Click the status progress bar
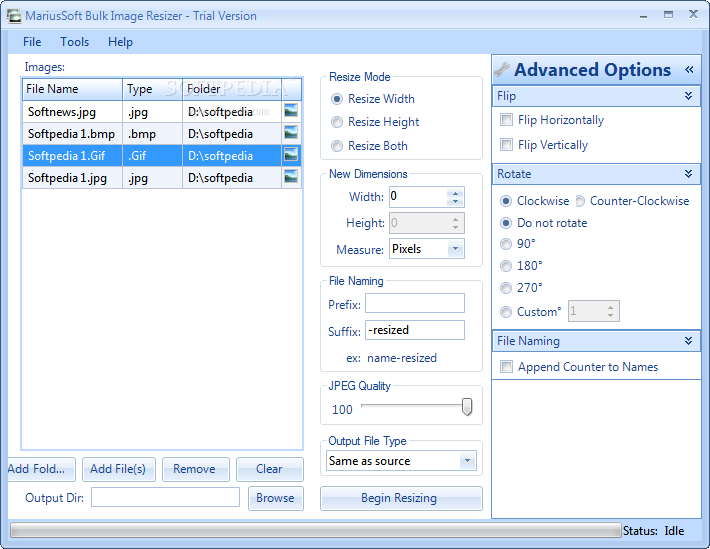 click(316, 530)
